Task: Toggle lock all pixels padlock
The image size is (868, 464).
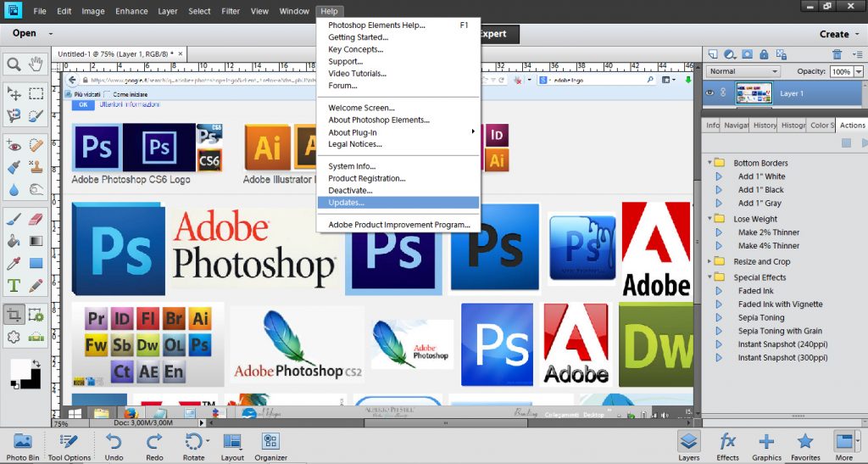Action: click(764, 54)
